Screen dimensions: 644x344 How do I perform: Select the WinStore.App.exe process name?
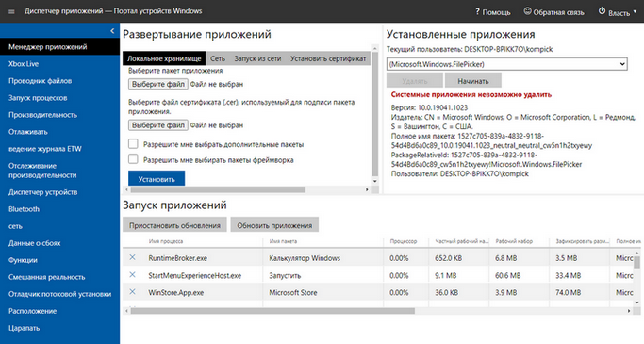(175, 293)
